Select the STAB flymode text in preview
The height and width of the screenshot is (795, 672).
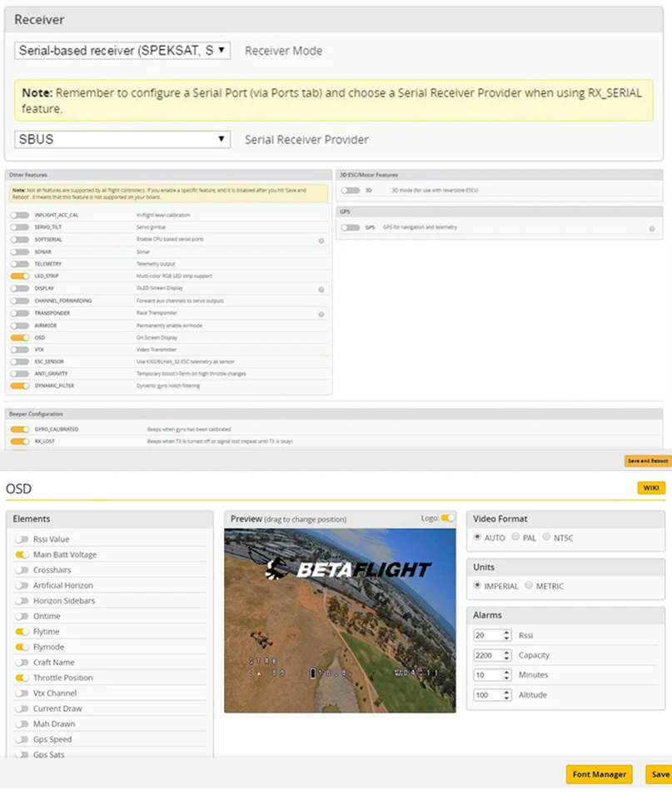(262, 661)
